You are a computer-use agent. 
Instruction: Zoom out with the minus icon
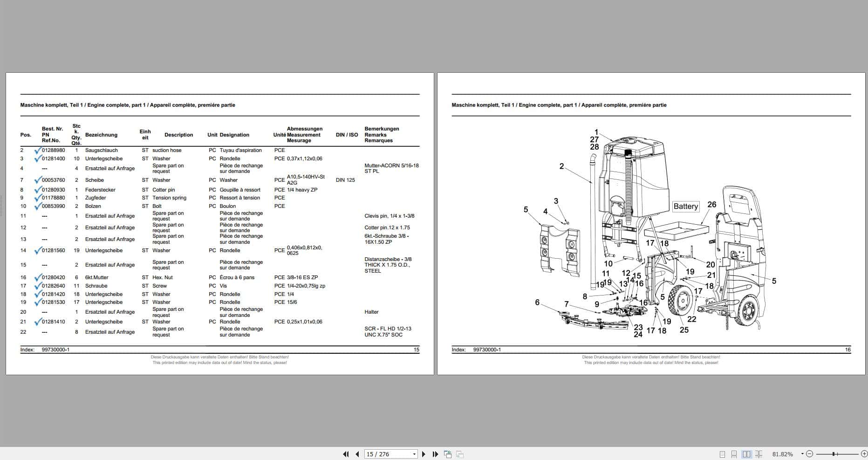pyautogui.click(x=810, y=453)
